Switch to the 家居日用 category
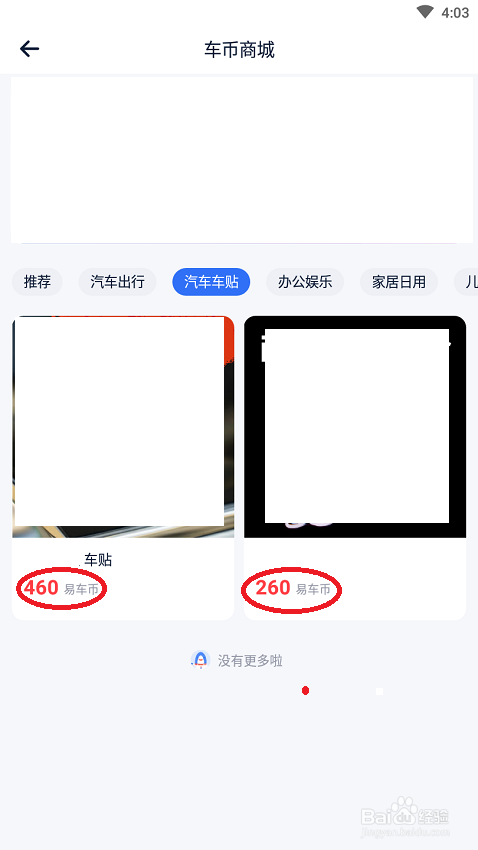This screenshot has height=850, width=478. [399, 282]
